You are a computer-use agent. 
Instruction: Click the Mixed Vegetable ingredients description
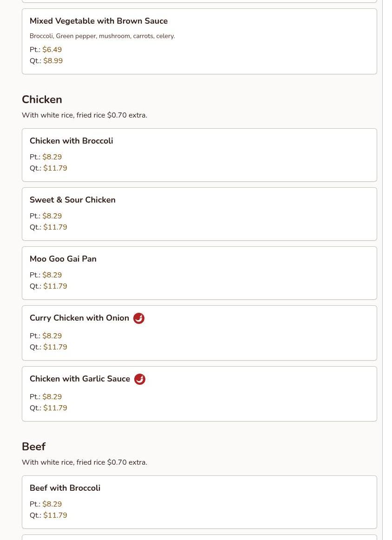(x=102, y=36)
